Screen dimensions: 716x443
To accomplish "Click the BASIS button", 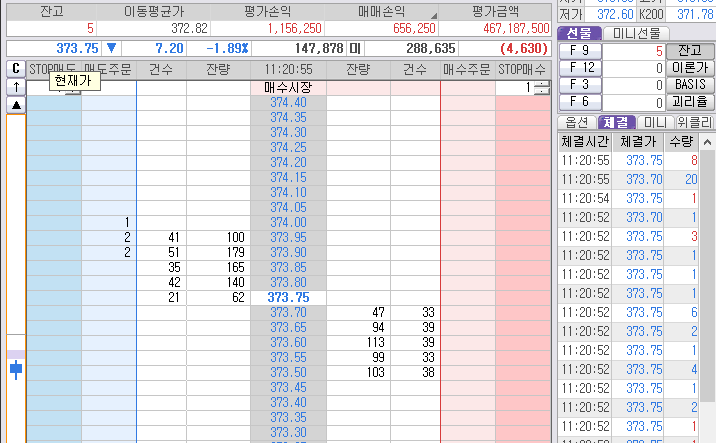I will (x=690, y=85).
